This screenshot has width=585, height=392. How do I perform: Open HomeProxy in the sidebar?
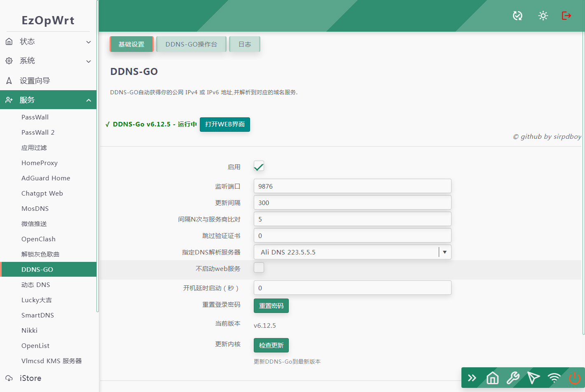[40, 163]
